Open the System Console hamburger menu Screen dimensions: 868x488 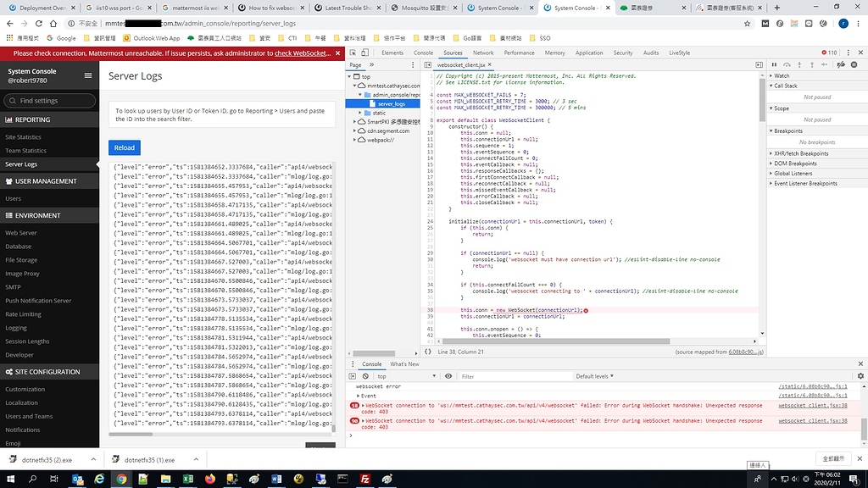87,75
